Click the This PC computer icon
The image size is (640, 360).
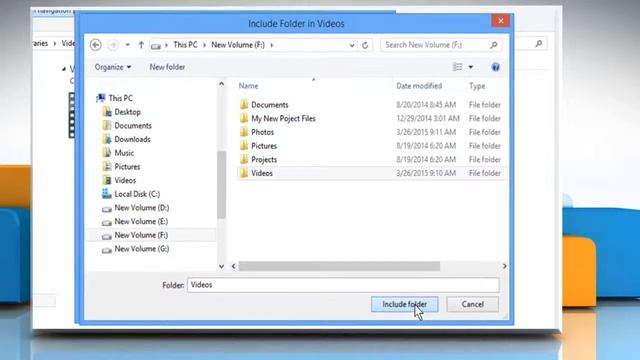point(100,98)
